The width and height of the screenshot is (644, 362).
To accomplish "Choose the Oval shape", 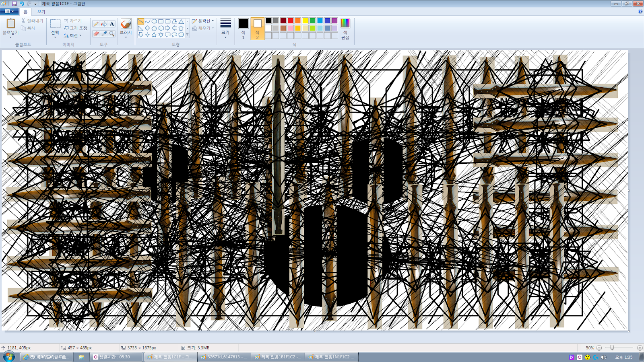I will click(x=154, y=21).
